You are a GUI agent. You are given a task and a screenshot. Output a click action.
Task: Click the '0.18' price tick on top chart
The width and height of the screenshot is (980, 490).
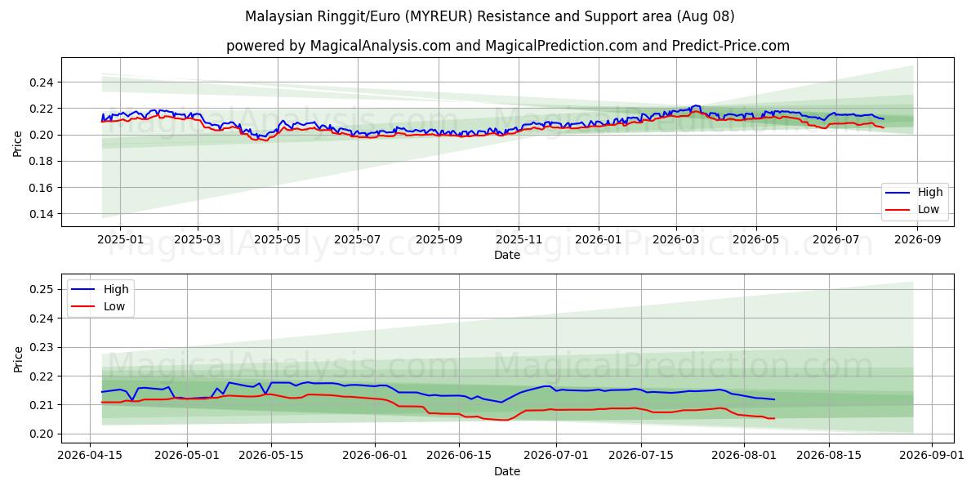pos(42,162)
